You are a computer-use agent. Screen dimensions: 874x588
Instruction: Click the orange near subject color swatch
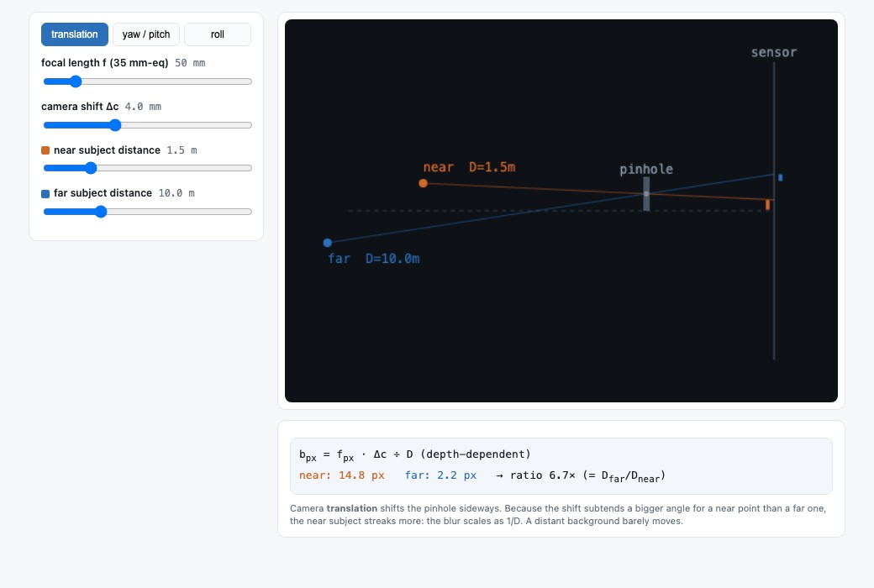(x=45, y=150)
